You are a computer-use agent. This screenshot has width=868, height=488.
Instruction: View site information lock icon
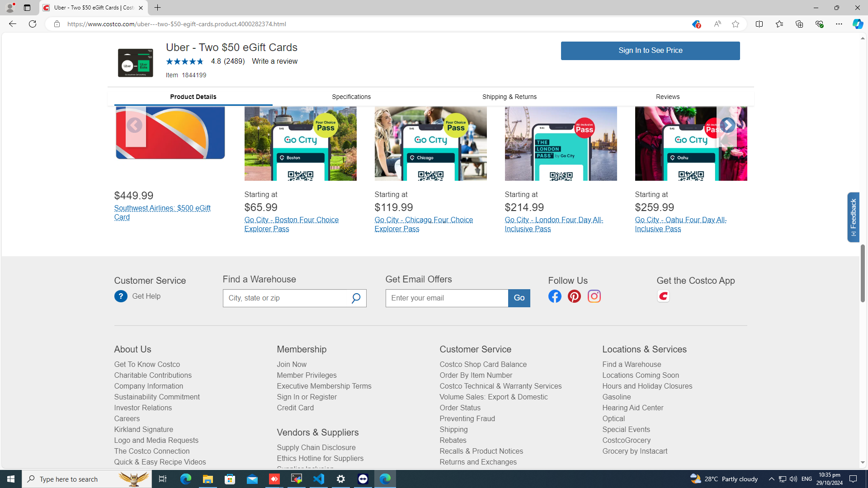pyautogui.click(x=57, y=24)
